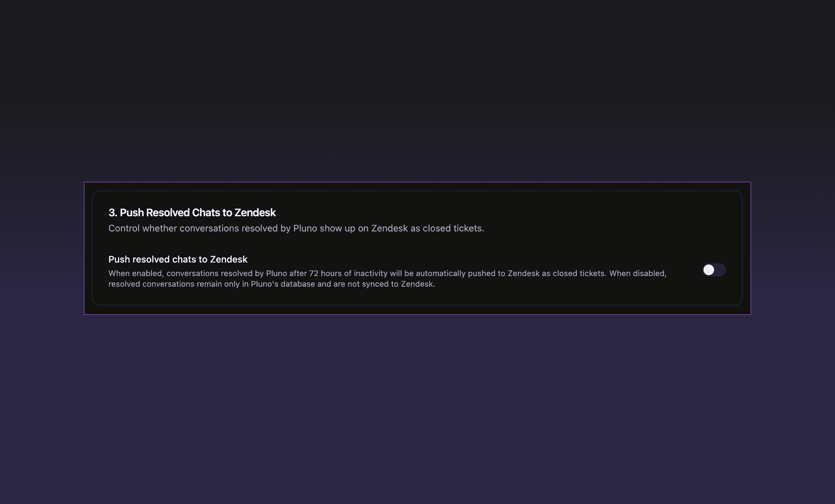
Task: Click 'not synced to Zendesk.' in the description
Action: [391, 284]
